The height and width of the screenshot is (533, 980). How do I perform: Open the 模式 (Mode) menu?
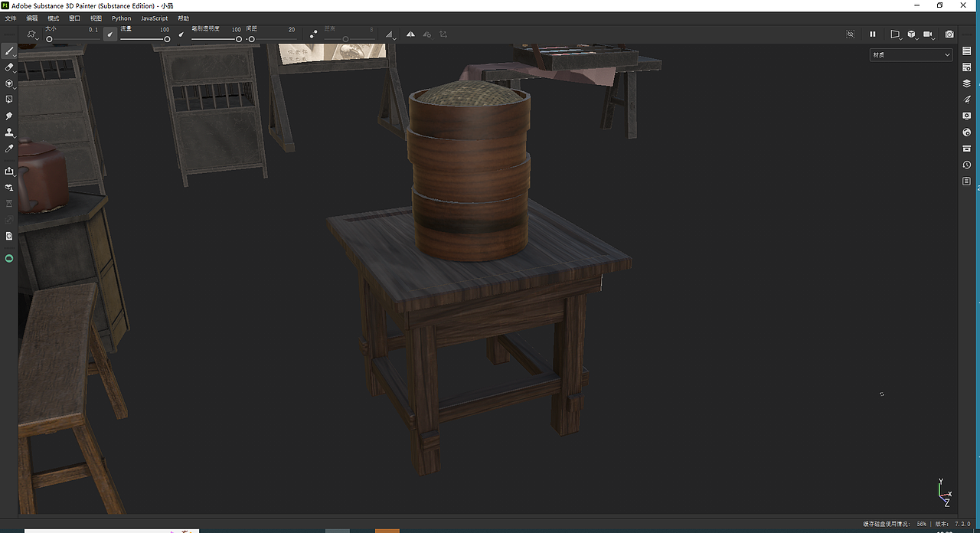[53, 18]
